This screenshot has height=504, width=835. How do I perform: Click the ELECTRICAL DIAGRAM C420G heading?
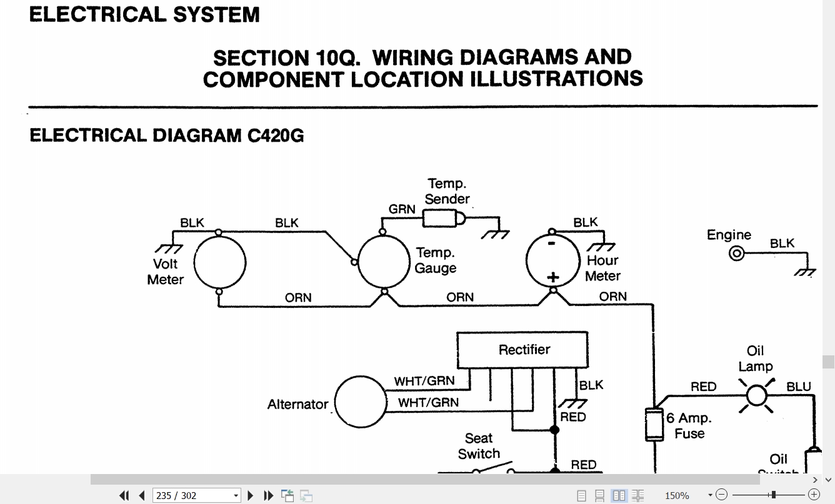[x=167, y=136]
